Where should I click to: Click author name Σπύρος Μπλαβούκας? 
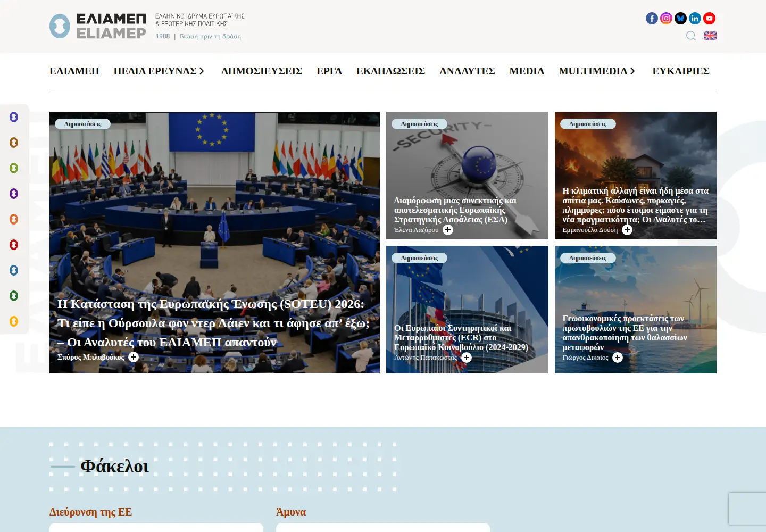(91, 357)
